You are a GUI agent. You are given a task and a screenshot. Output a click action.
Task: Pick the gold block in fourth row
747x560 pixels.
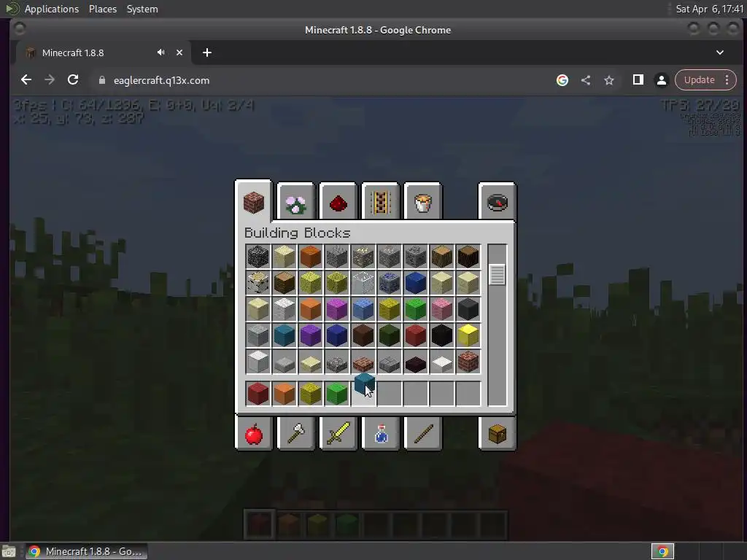pyautogui.click(x=468, y=335)
